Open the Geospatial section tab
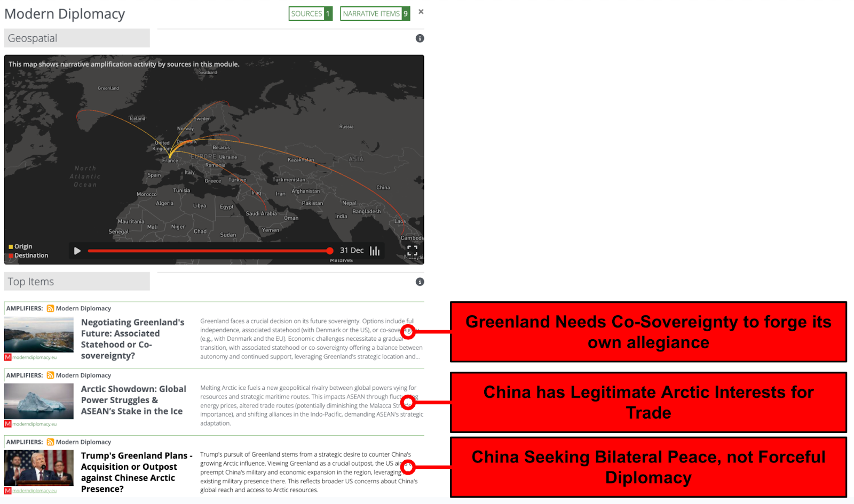Viewport: 854px width, 504px height. pyautogui.click(x=77, y=38)
